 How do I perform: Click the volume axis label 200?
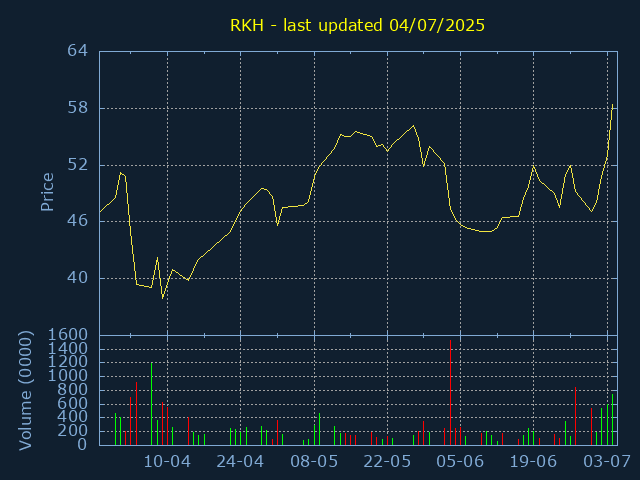(72, 431)
